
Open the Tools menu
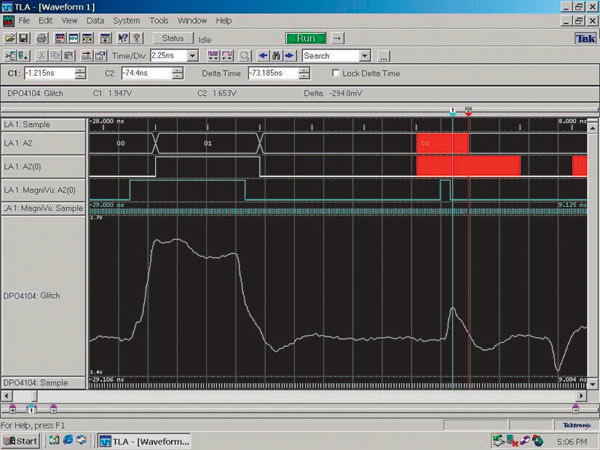[x=159, y=21]
